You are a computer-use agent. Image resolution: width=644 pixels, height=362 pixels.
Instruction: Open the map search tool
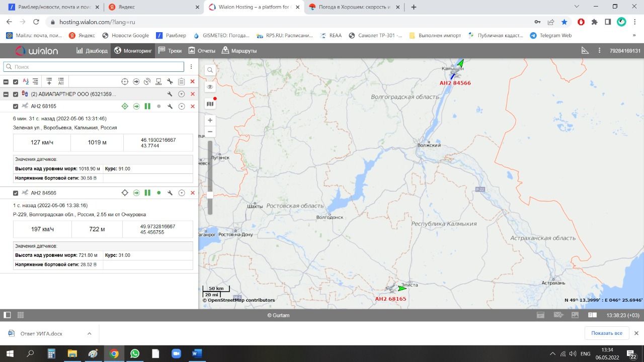click(x=210, y=70)
